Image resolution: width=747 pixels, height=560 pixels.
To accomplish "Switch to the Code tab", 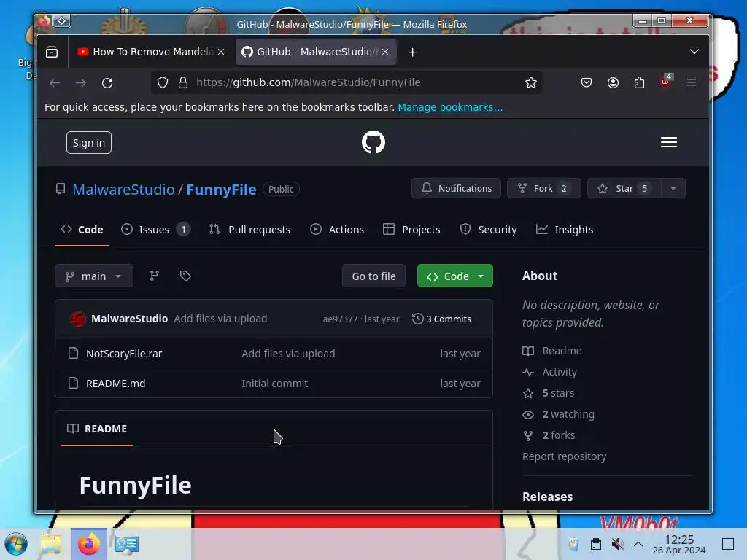I will 82,230.
